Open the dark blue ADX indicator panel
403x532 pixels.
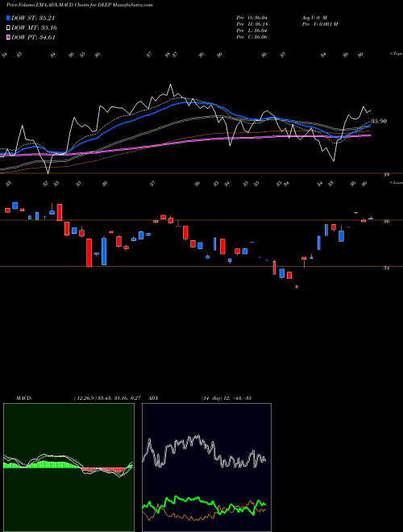tap(206, 468)
